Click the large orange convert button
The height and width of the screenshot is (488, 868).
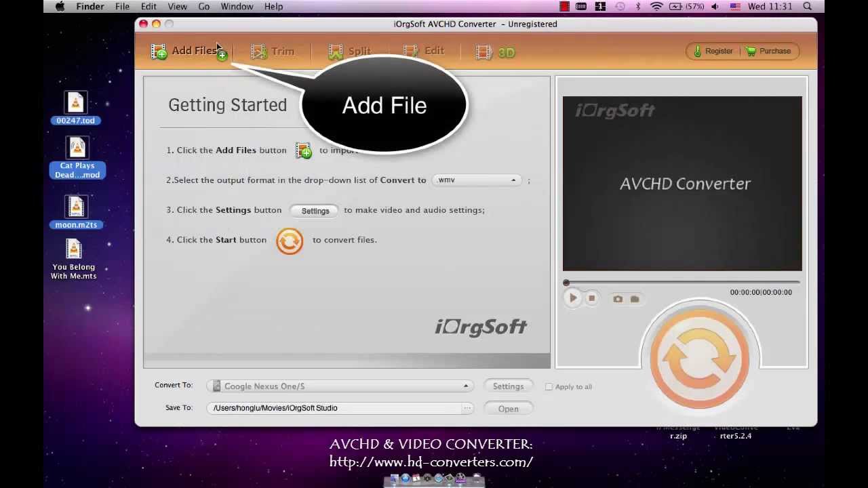pyautogui.click(x=700, y=359)
